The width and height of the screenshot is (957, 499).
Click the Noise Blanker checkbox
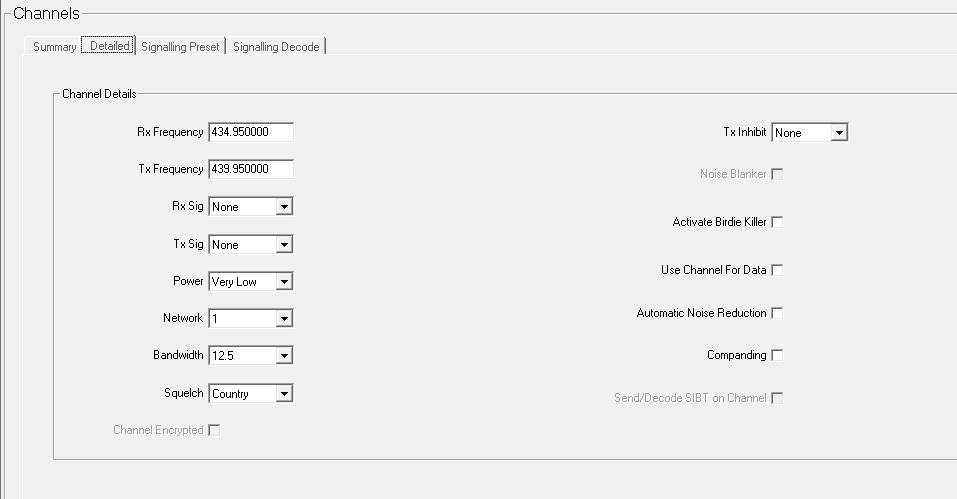[777, 174]
